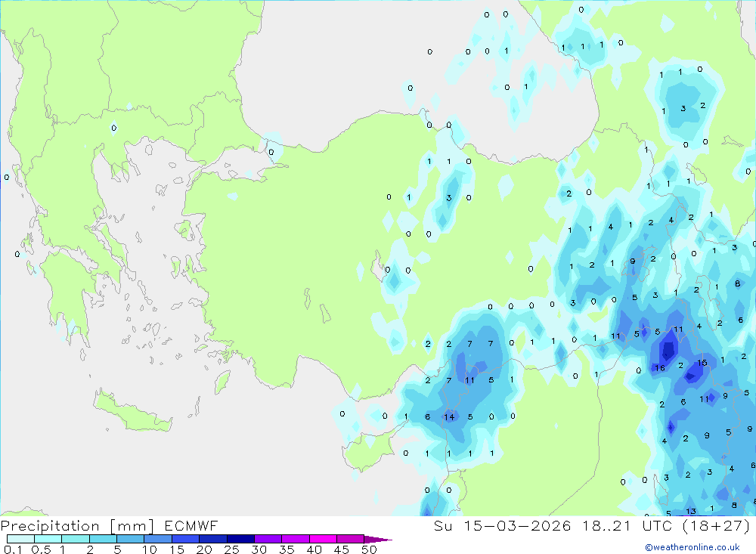Click the 5–10 mm legend color swatch
Image resolution: width=756 pixels, height=554 pixels.
point(130,539)
